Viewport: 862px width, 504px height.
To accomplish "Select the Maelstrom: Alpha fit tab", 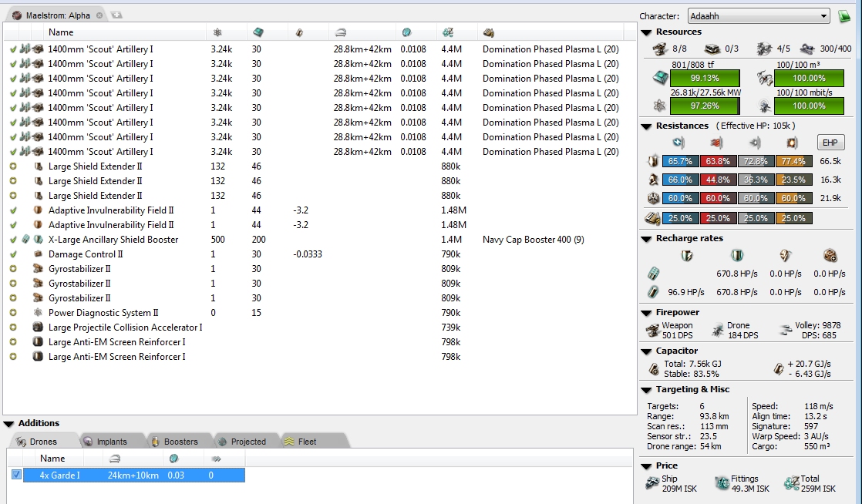I will click(x=58, y=15).
